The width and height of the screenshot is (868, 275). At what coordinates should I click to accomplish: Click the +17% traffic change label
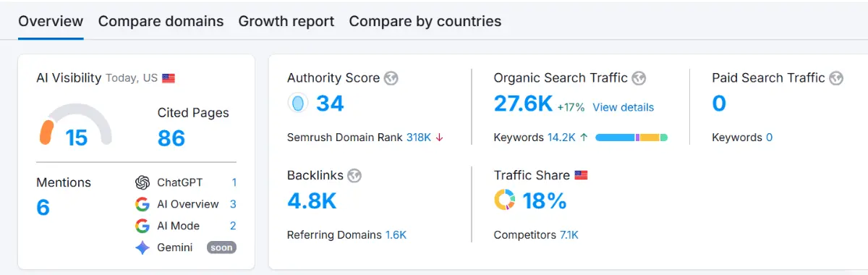click(x=571, y=107)
